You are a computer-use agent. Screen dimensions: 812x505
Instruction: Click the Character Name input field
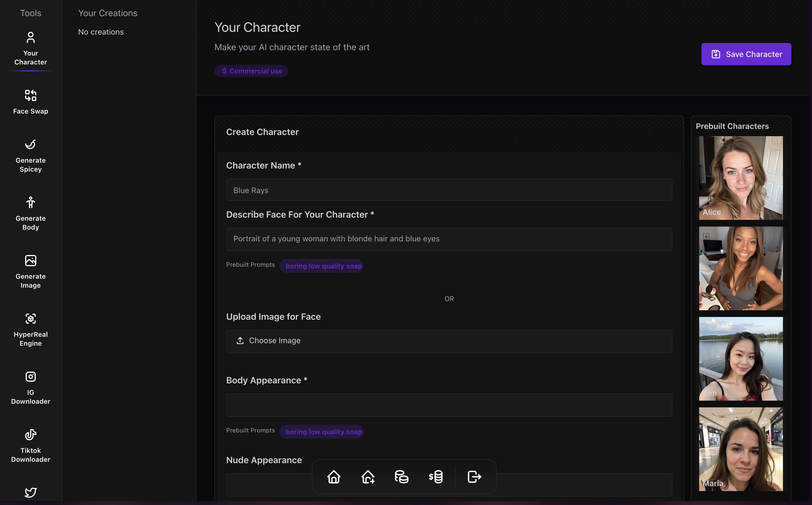[x=449, y=190]
